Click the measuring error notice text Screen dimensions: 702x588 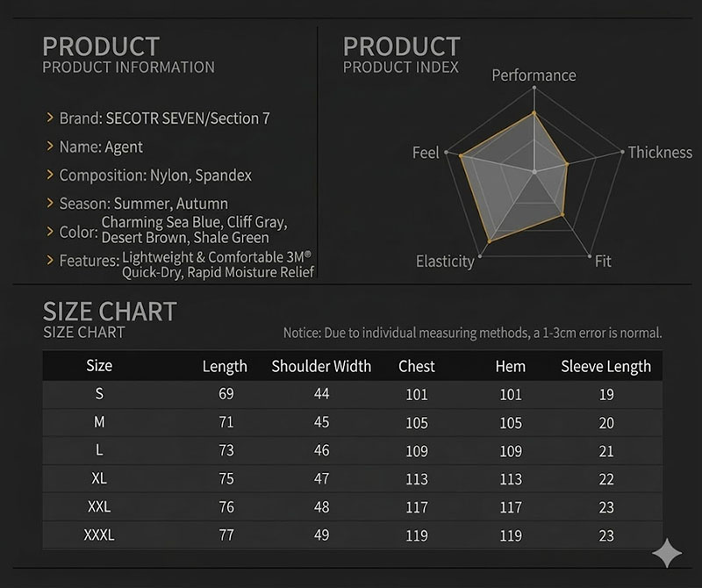[472, 333]
